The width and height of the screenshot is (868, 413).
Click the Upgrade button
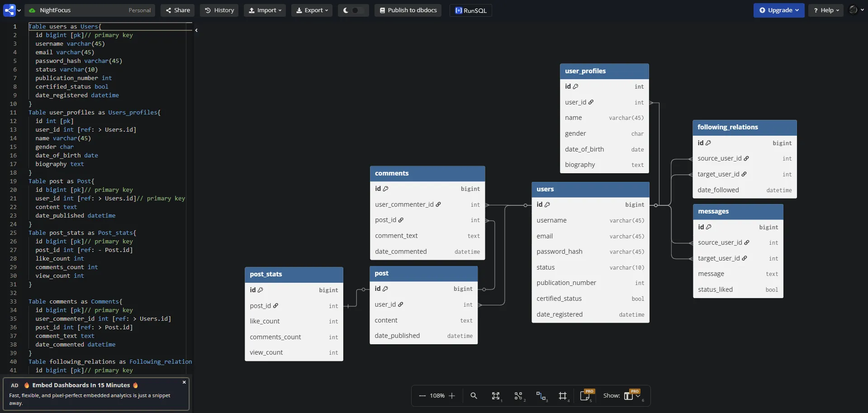point(778,10)
